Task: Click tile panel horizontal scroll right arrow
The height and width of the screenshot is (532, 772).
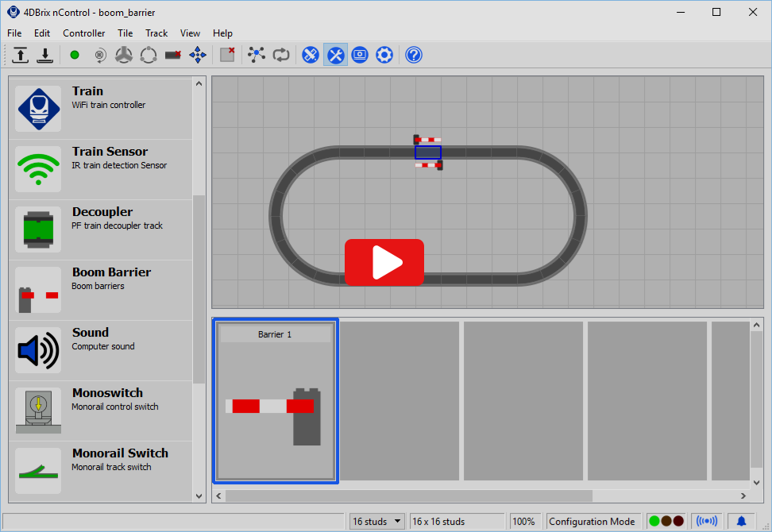Action: (743, 495)
